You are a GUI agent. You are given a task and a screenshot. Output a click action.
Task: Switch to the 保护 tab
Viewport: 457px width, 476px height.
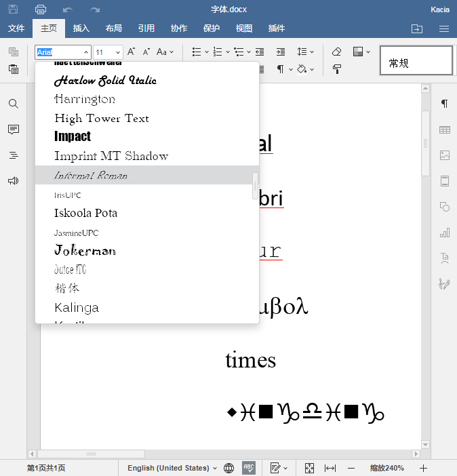pos(211,28)
